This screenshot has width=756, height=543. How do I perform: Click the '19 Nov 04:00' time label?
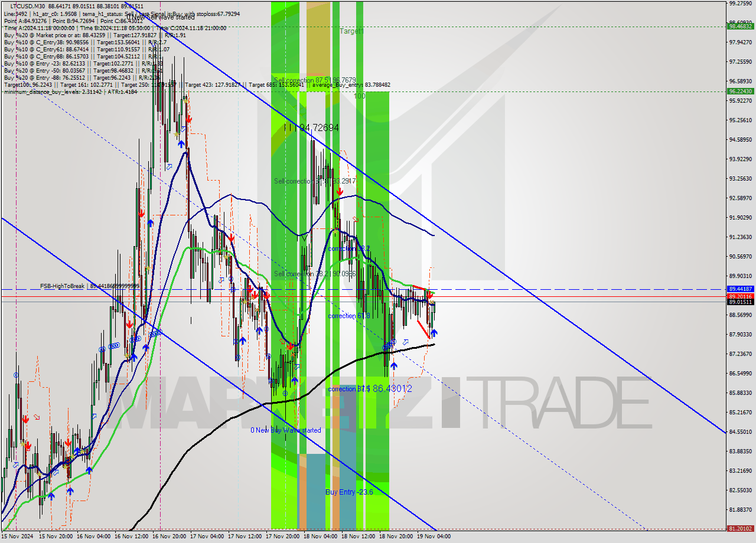tap(434, 537)
